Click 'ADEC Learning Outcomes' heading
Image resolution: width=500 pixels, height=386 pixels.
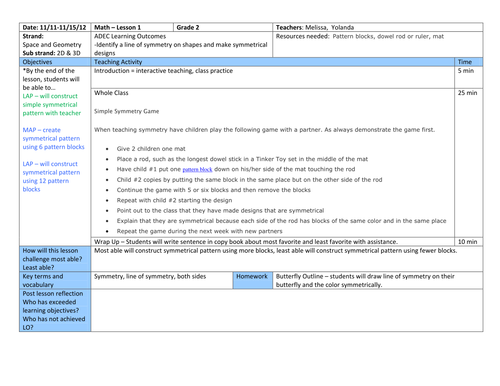130,36
